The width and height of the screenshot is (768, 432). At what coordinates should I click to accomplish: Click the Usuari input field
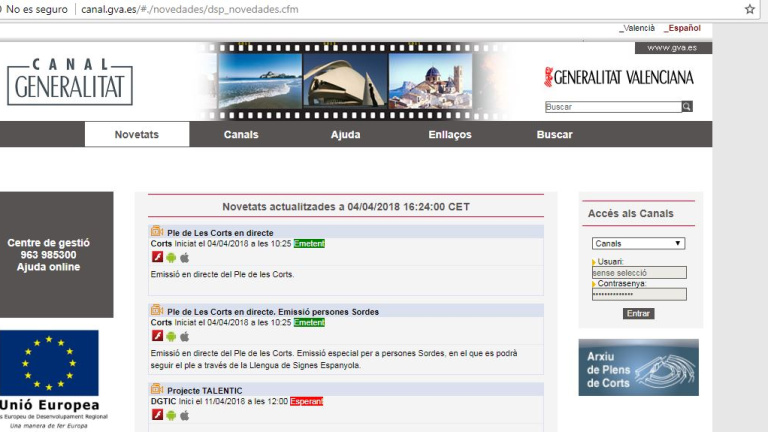coord(638,272)
